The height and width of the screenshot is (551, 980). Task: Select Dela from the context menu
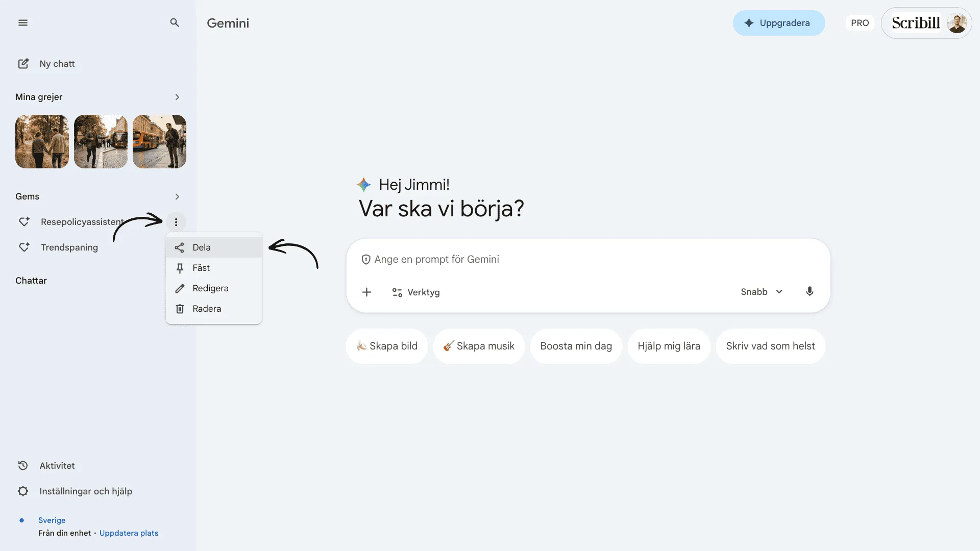pos(214,247)
